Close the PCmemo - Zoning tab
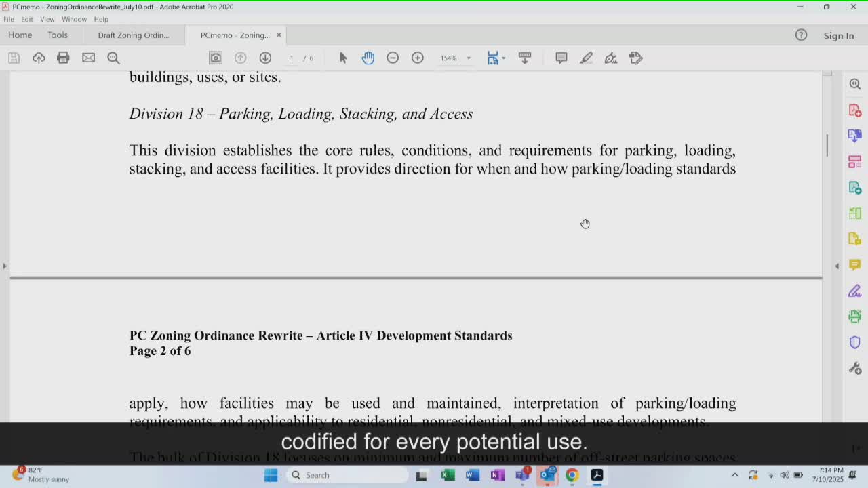The height and width of the screenshot is (488, 868). [x=279, y=35]
